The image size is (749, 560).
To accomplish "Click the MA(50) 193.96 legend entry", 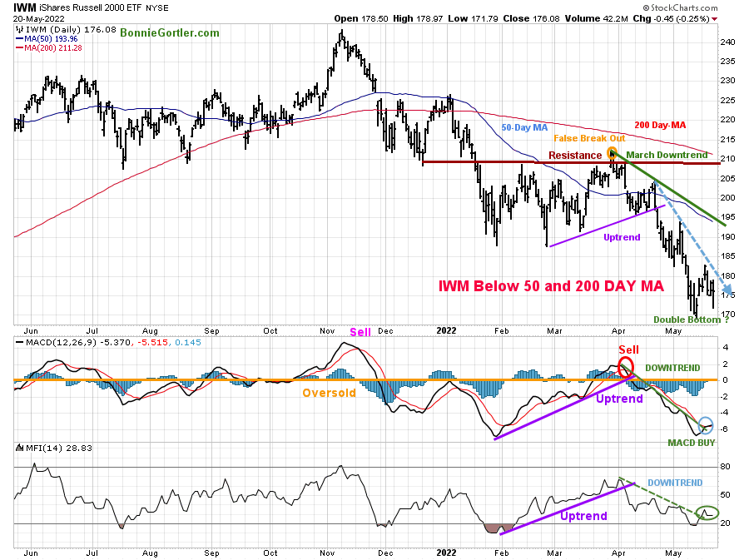I will (x=47, y=39).
